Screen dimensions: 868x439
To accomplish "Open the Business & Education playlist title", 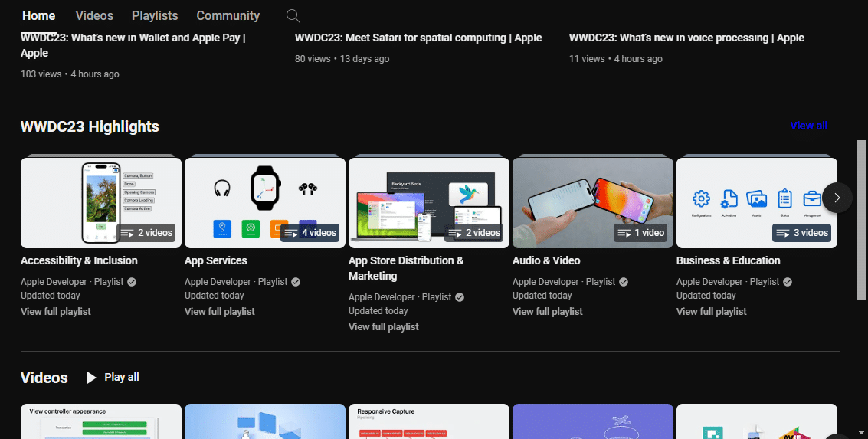I will 728,260.
